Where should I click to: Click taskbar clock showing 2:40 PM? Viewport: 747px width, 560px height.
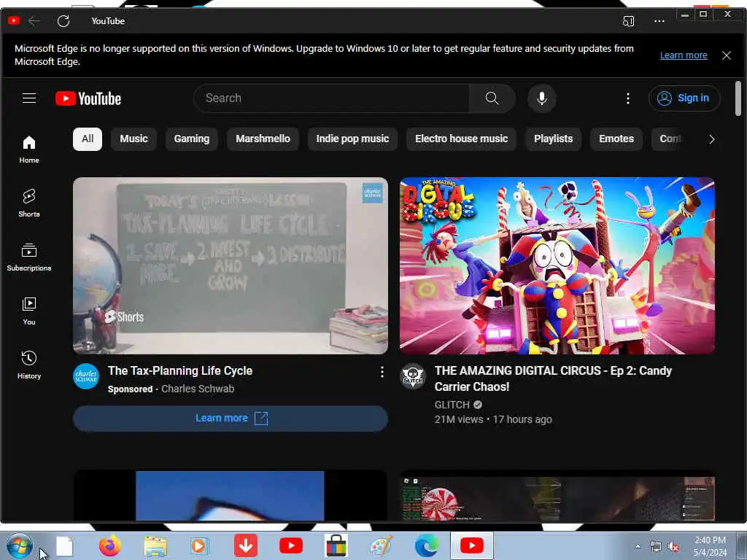coord(710,546)
